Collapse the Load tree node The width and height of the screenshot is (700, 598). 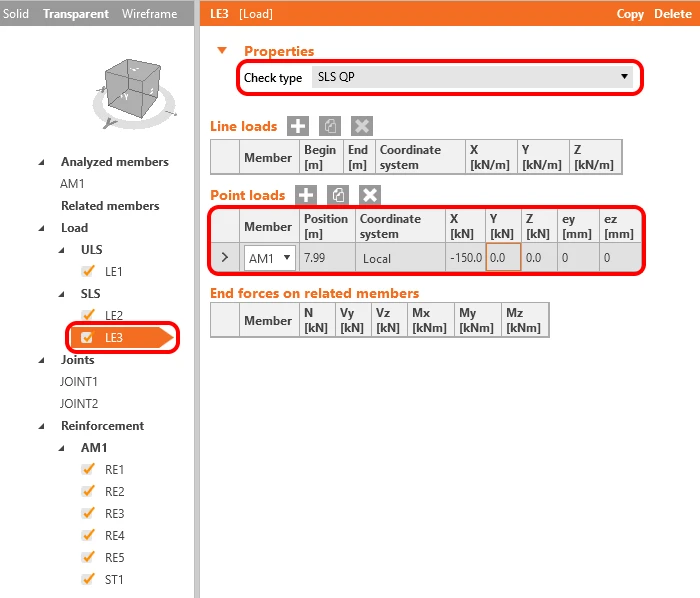42,228
